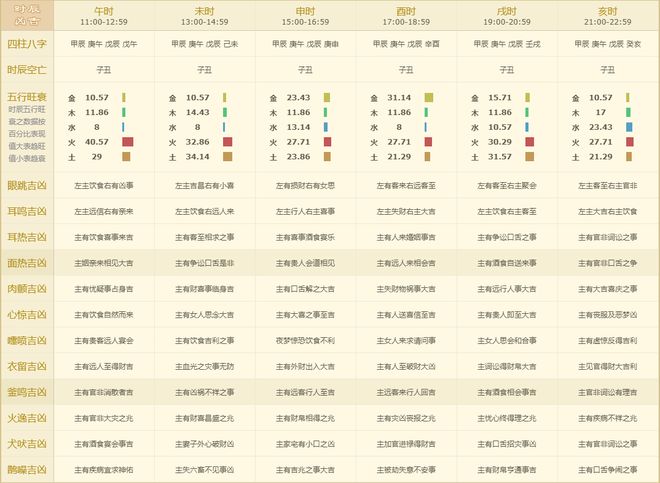
Task: Click 面热吉凶 cell '主有贵人会遇相见' under 申时
Action: point(305,263)
